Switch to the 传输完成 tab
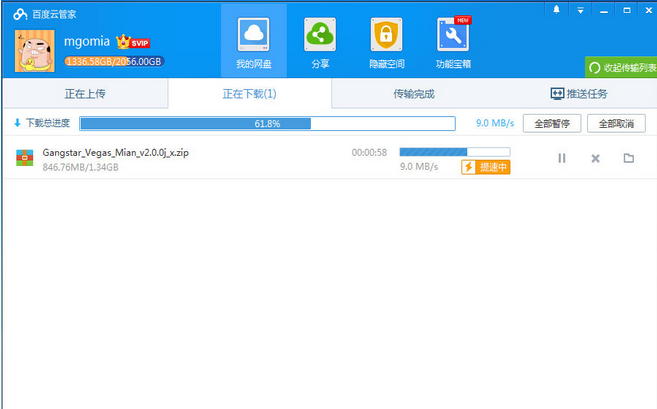 (414, 94)
